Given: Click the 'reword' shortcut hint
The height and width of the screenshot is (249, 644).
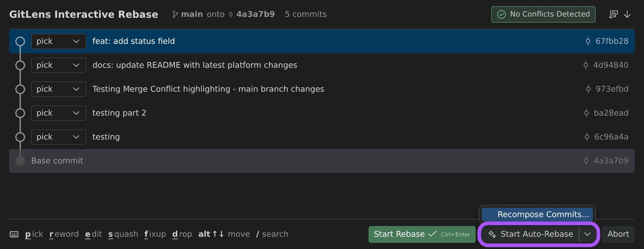Looking at the screenshot, I should point(64,234).
